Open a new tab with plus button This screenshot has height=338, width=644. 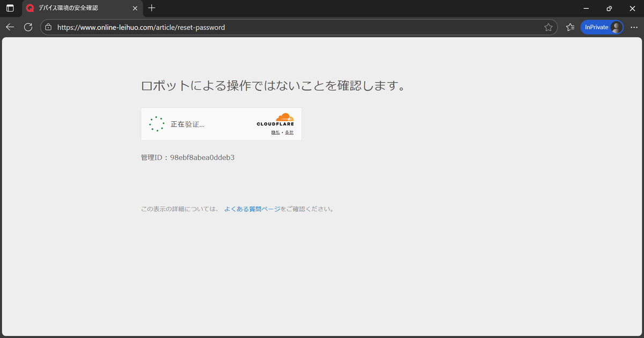(x=152, y=8)
